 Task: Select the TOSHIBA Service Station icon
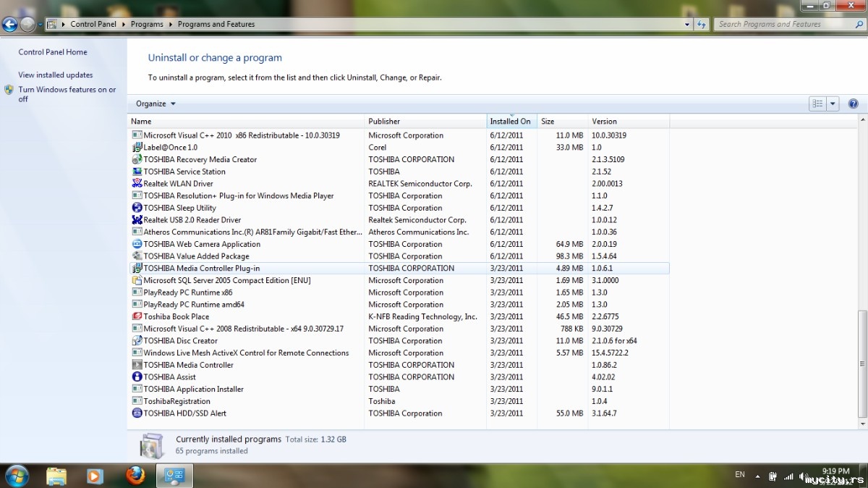click(137, 172)
